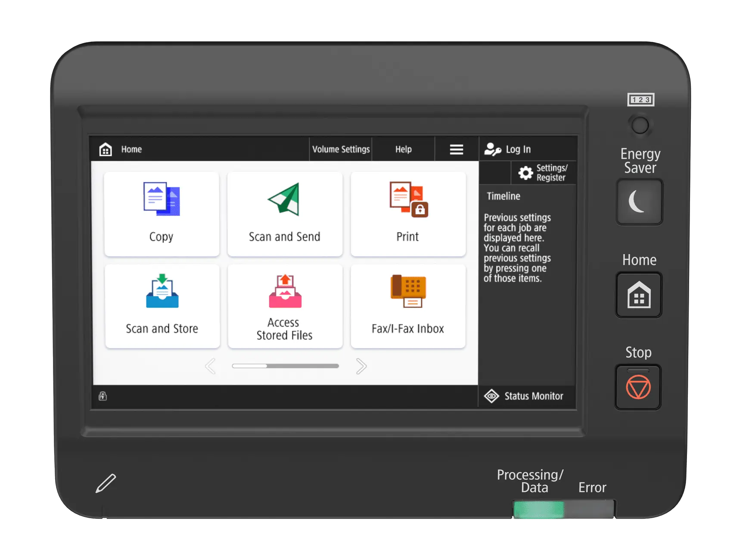Open the hamburger menu
This screenshot has height=560, width=746.
456,149
